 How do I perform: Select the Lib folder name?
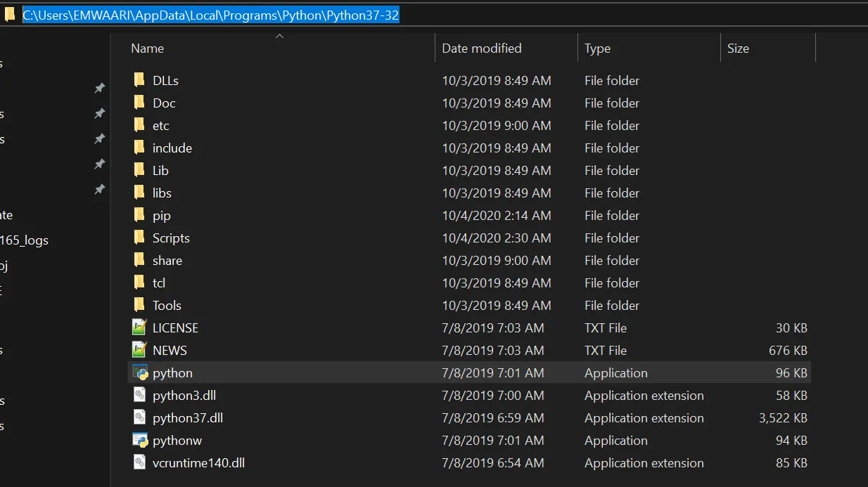click(x=160, y=171)
